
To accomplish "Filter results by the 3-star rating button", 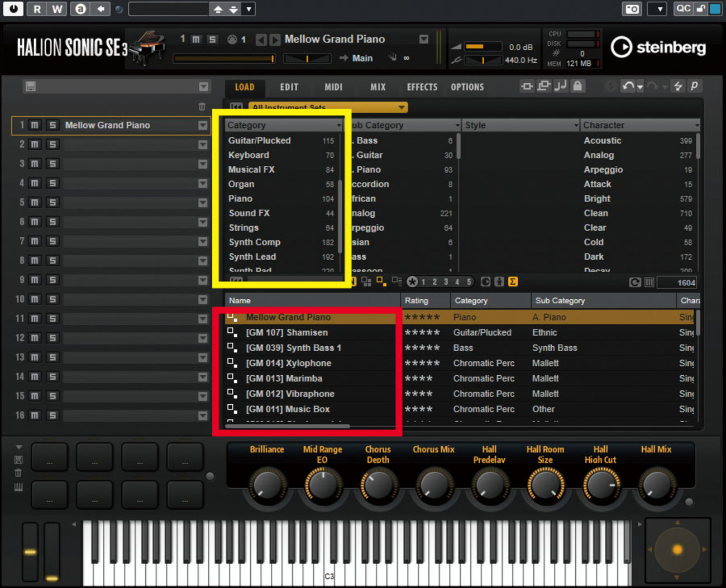I will pyautogui.click(x=446, y=282).
